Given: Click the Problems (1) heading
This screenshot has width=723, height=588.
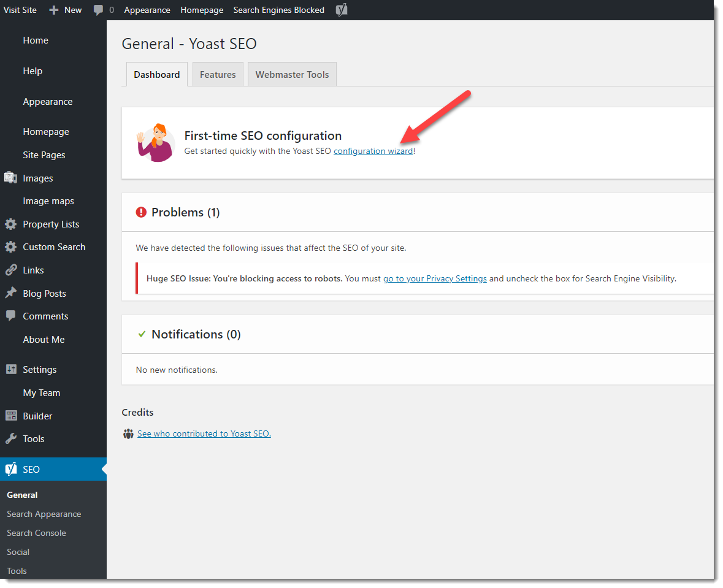Looking at the screenshot, I should pyautogui.click(x=185, y=212).
